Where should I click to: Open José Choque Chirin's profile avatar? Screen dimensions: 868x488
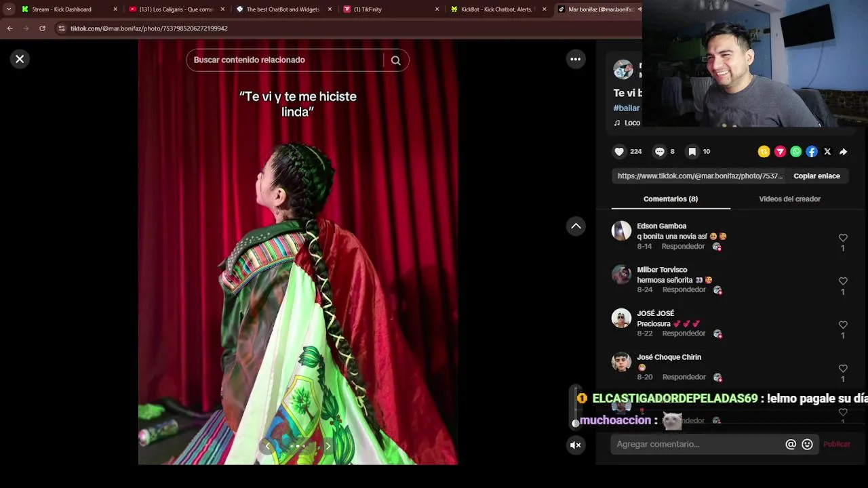[621, 362]
